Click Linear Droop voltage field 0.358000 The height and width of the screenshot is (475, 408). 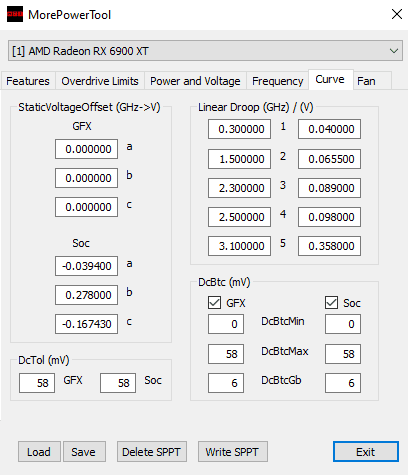[x=329, y=246]
